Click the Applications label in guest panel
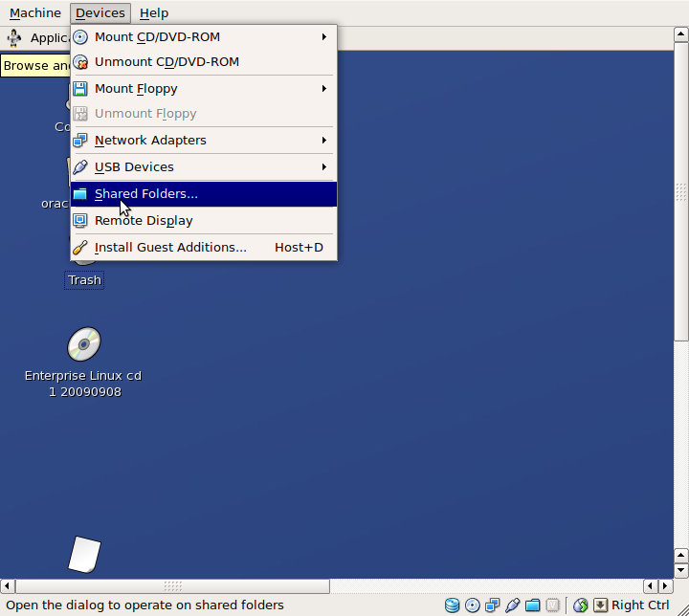This screenshot has height=616, width=689. pyautogui.click(x=49, y=38)
